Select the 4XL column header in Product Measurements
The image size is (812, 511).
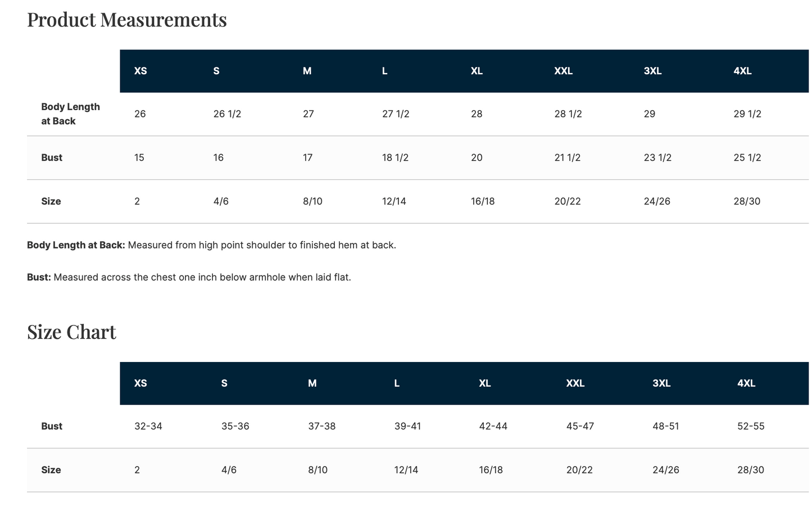tap(742, 71)
